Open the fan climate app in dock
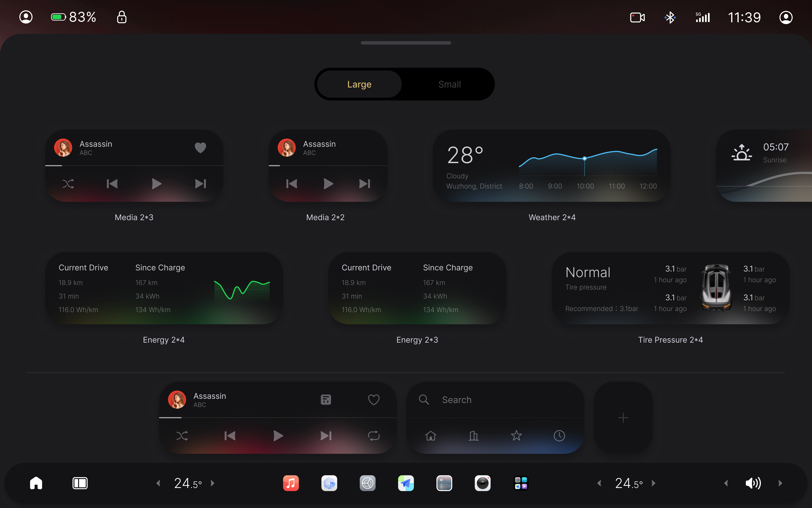 329,483
